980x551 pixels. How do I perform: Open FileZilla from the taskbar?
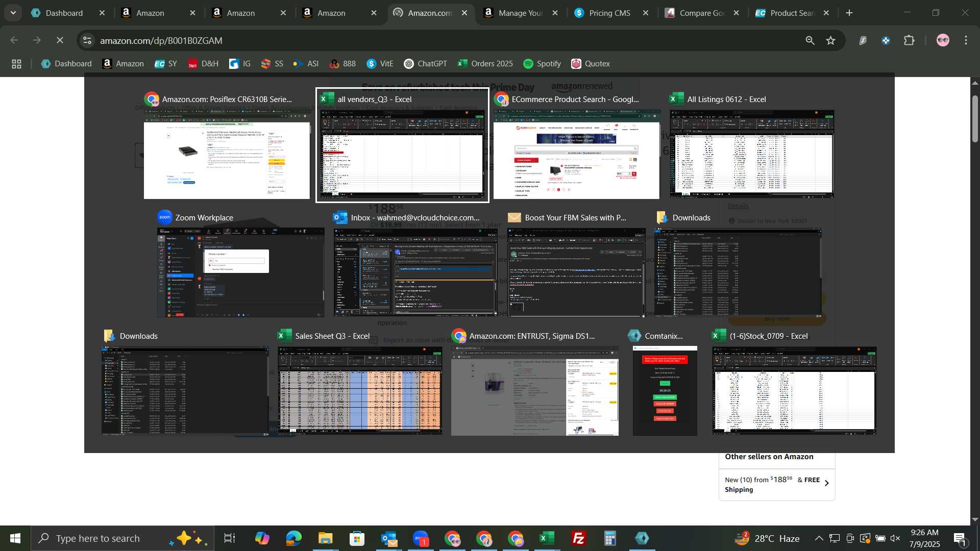[x=579, y=538]
